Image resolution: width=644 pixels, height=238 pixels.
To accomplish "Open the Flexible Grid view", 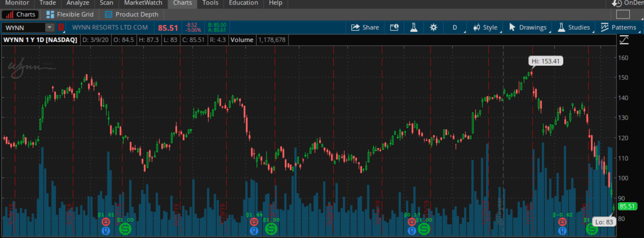I will (x=70, y=14).
